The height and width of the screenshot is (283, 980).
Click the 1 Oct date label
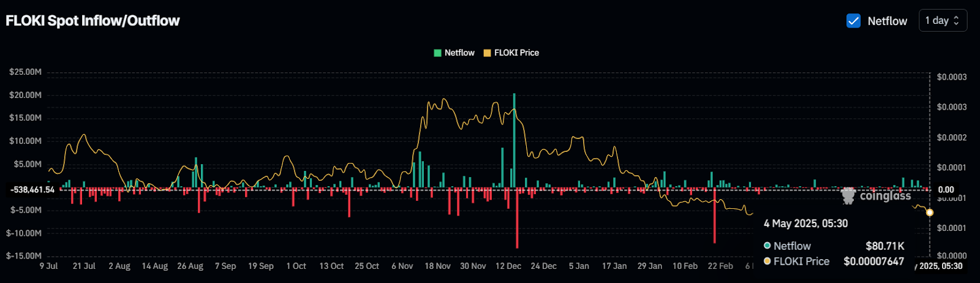pyautogui.click(x=296, y=266)
